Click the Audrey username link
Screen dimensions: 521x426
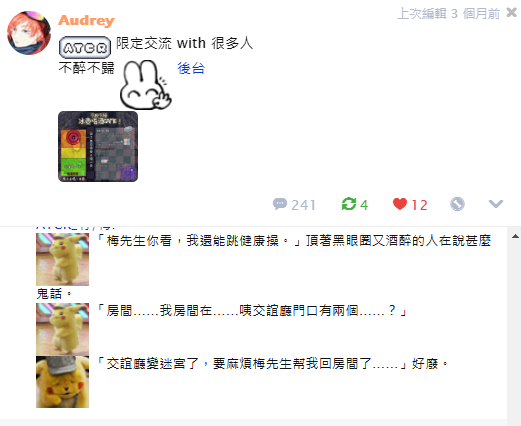pos(86,20)
